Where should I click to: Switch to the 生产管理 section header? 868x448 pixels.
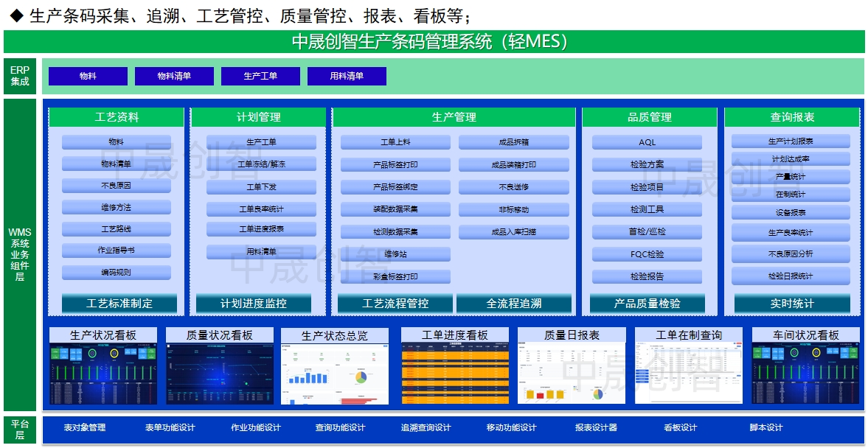[454, 117]
